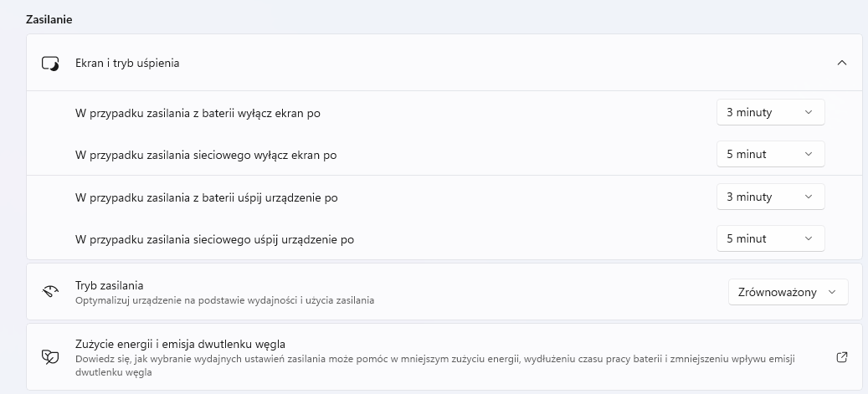The height and width of the screenshot is (394, 868).
Task: Open battery sleep 3 minuty dropdown
Action: pyautogui.click(x=771, y=197)
